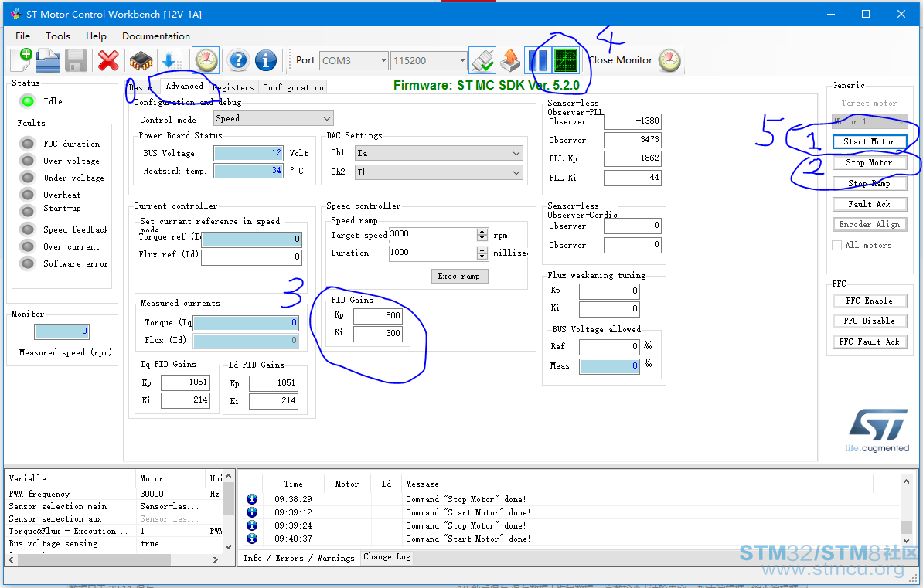Increase Target speed with the up arrow
The height and width of the screenshot is (588, 923).
(482, 231)
